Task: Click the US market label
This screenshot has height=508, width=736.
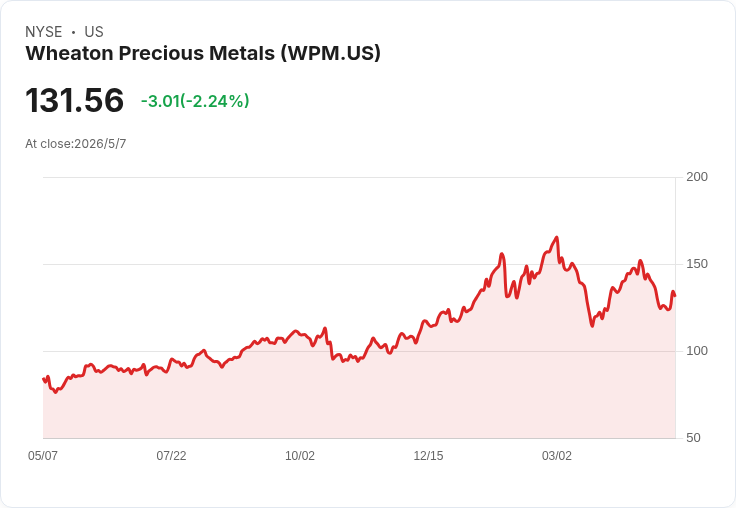Action: tap(94, 32)
